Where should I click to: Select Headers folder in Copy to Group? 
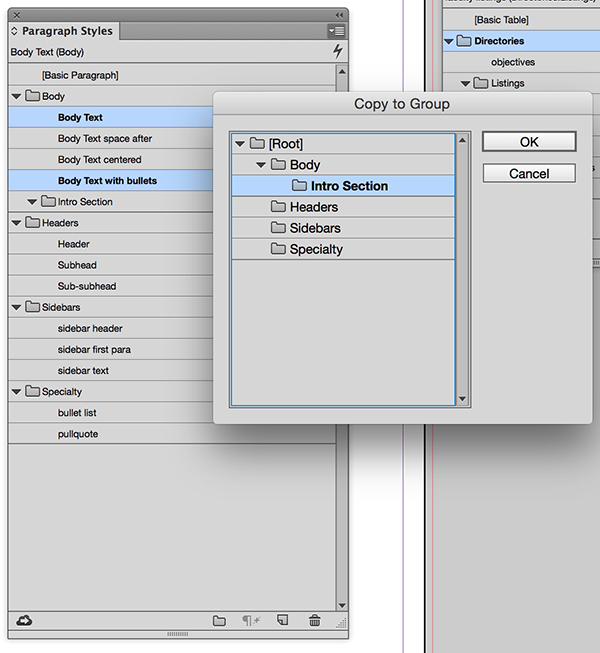[343, 207]
